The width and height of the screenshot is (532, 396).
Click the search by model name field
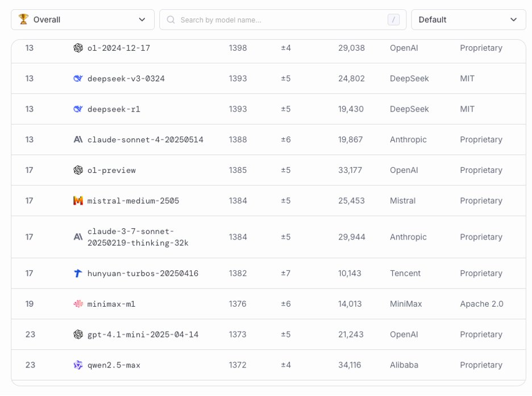coord(282,20)
